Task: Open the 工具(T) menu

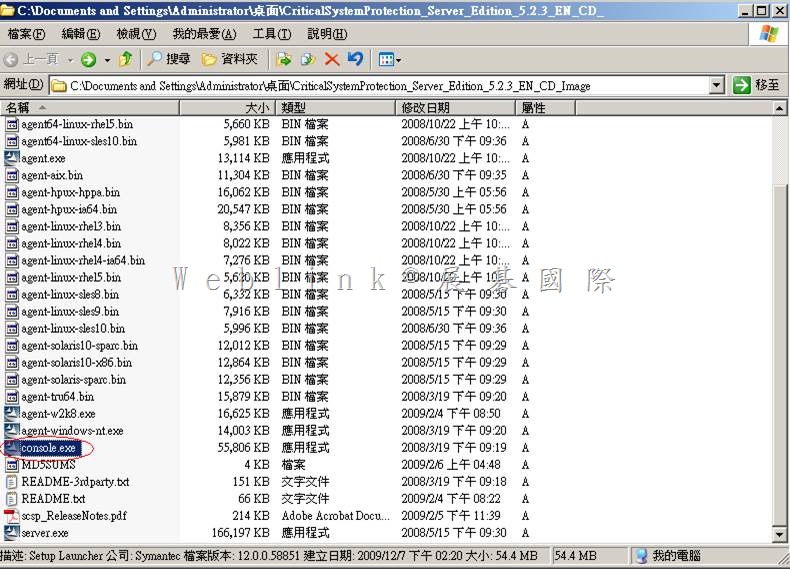Action: pyautogui.click(x=271, y=34)
